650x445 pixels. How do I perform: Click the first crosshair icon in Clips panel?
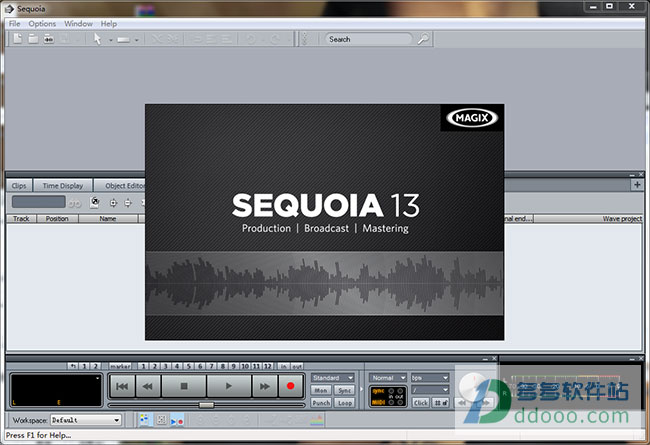click(113, 203)
